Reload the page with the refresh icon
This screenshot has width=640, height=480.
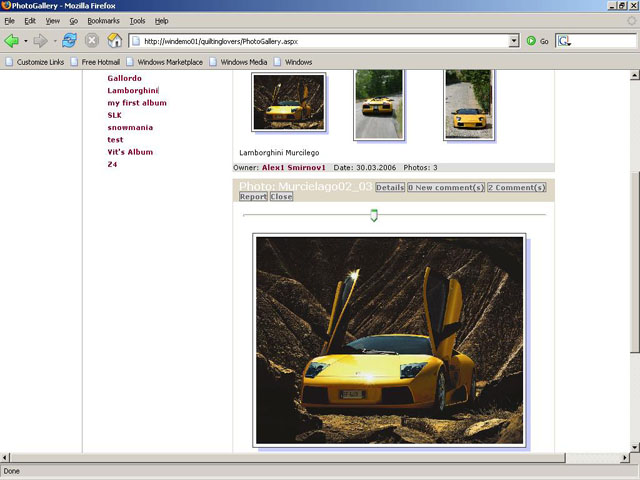click(69, 40)
